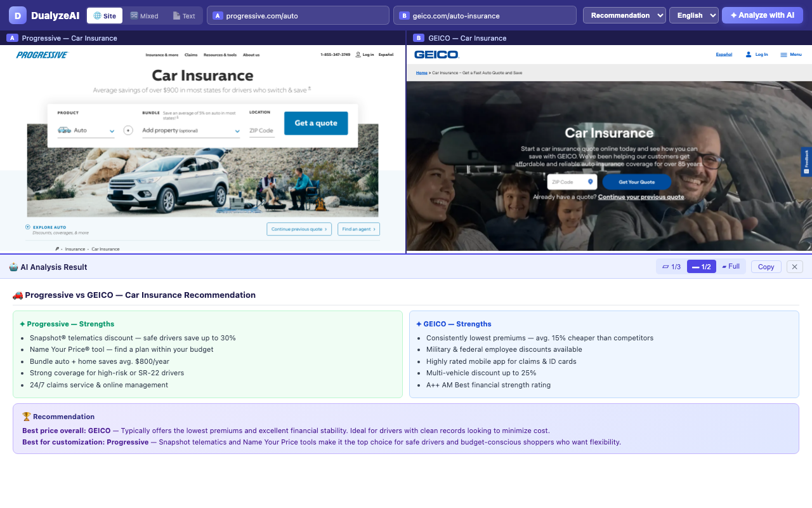The height and width of the screenshot is (508, 812).
Task: Click the Progressive ZIP Code field
Action: click(x=261, y=130)
